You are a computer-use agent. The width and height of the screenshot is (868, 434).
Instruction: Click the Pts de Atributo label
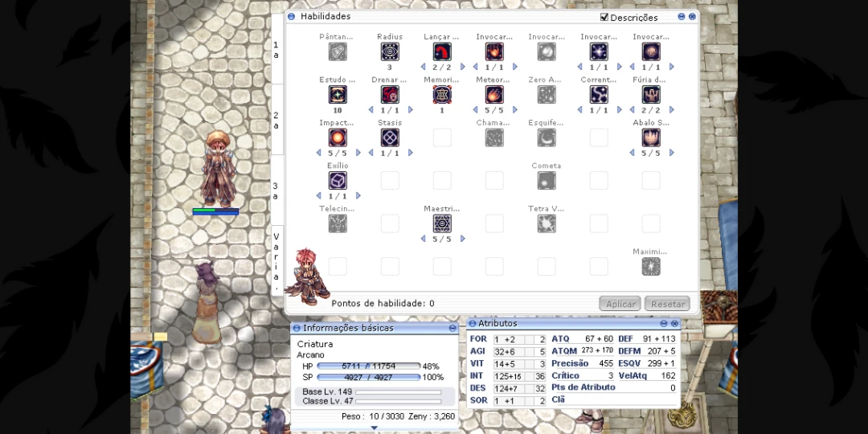click(583, 387)
